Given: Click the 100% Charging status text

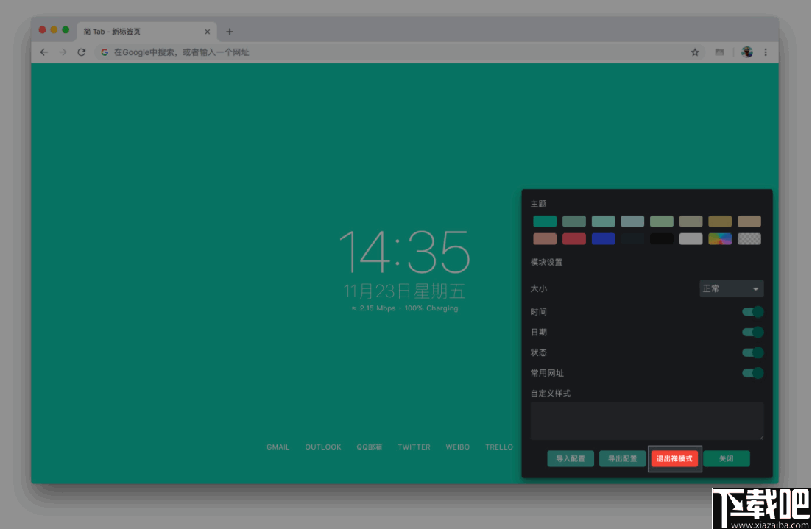Looking at the screenshot, I should (431, 308).
